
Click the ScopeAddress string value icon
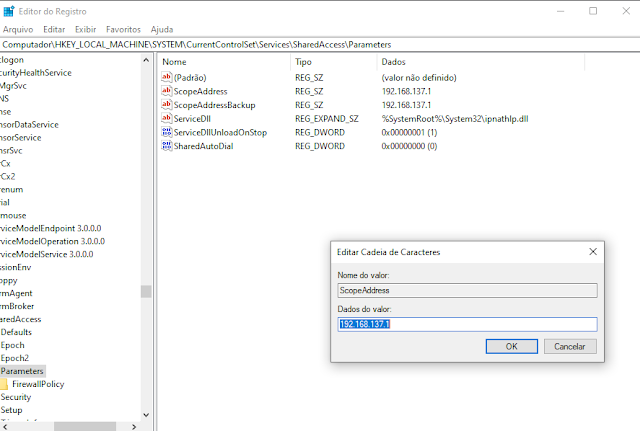[x=167, y=91]
